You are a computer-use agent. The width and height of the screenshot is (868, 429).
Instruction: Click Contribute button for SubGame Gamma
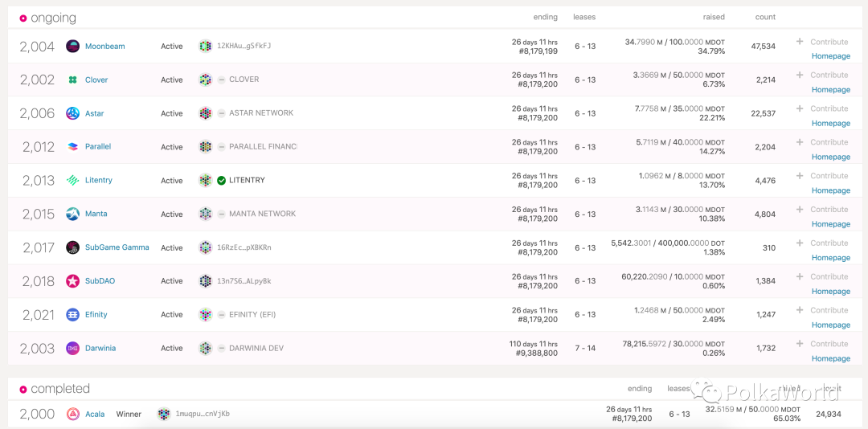[x=822, y=243]
